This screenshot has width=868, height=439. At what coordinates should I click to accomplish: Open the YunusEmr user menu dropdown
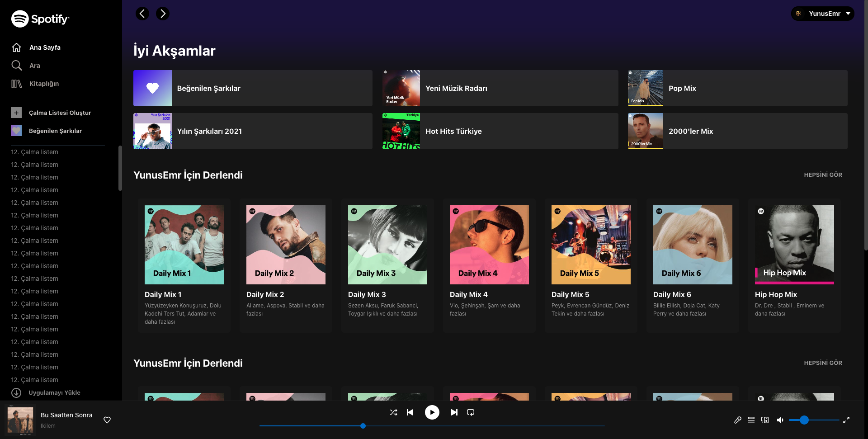click(x=823, y=14)
